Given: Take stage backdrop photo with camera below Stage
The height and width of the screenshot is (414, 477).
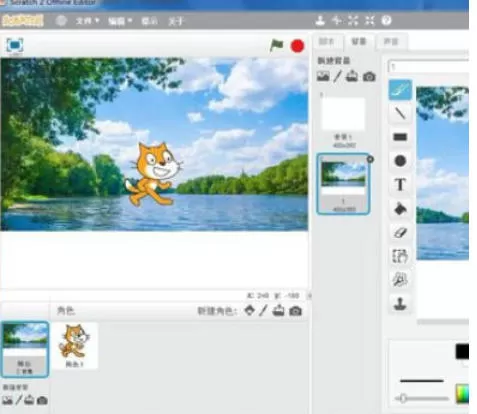Looking at the screenshot, I should tap(42, 400).
